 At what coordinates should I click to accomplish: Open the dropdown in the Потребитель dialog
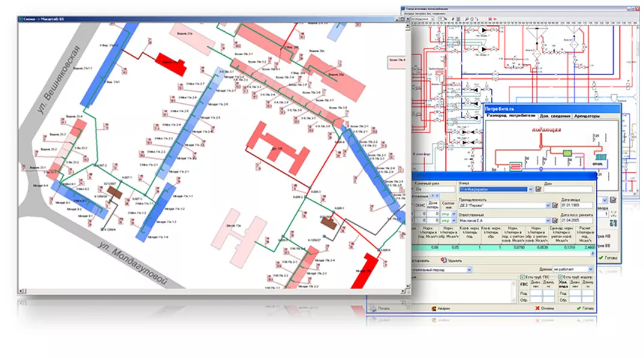click(x=604, y=200)
